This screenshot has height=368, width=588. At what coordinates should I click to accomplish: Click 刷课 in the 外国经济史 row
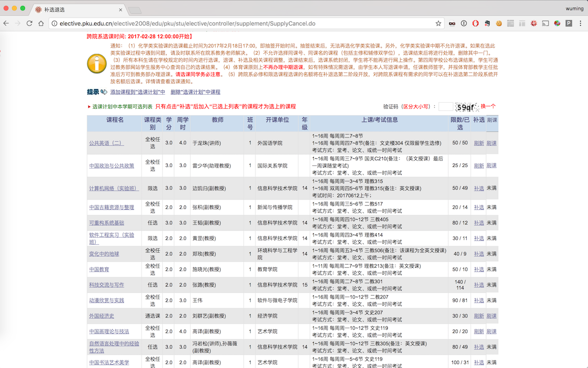click(492, 316)
